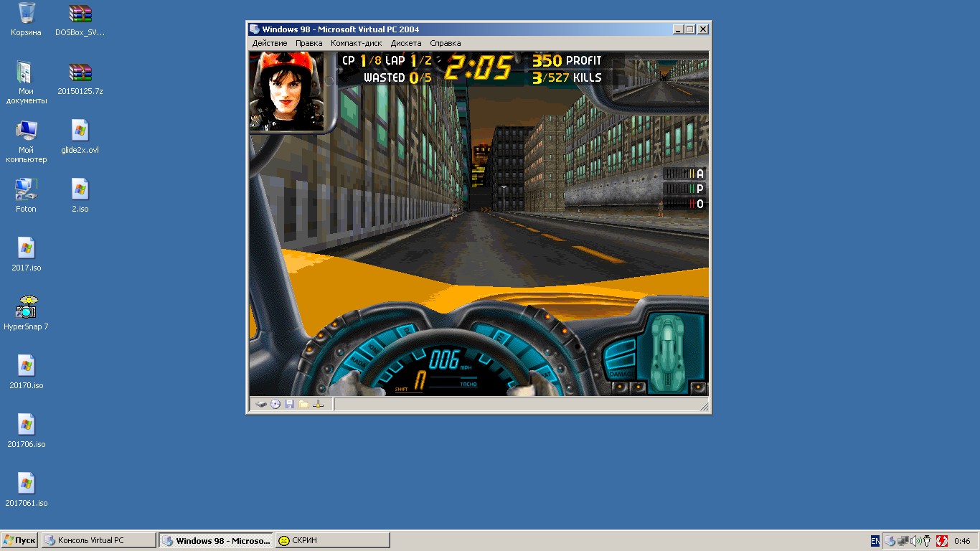Click the floppy disk status icon in Virtual PC
980x551 pixels.
pyautogui.click(x=290, y=404)
